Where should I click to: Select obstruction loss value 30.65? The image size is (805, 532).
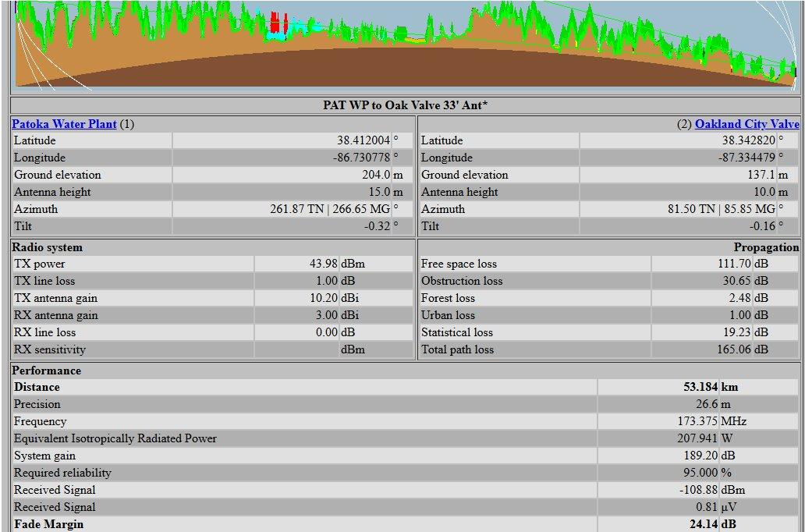(738, 281)
